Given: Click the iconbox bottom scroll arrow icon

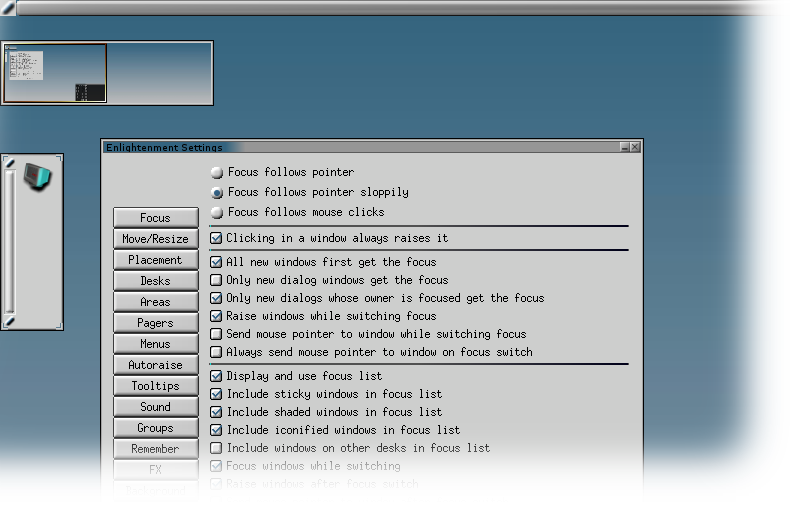Looking at the screenshot, I should pos(9,321).
